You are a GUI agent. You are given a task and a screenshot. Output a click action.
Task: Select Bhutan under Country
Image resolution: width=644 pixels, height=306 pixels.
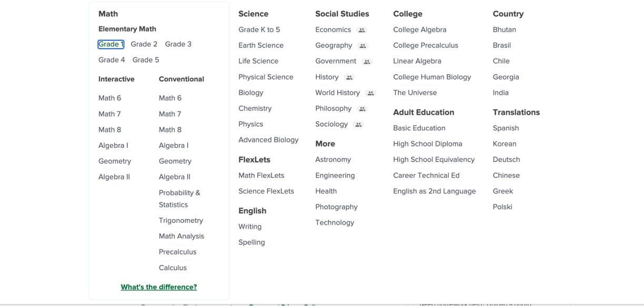tap(505, 29)
